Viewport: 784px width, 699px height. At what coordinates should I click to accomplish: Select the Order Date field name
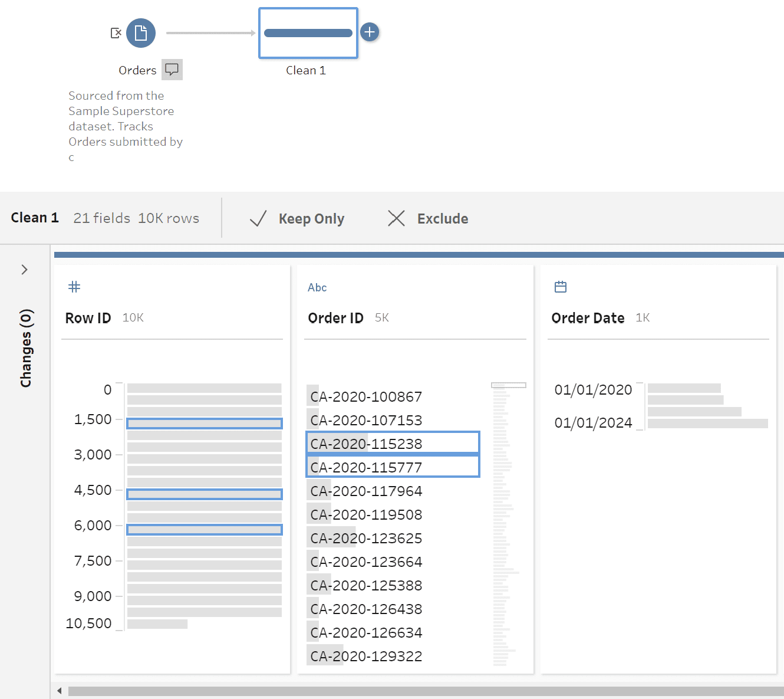coord(588,318)
